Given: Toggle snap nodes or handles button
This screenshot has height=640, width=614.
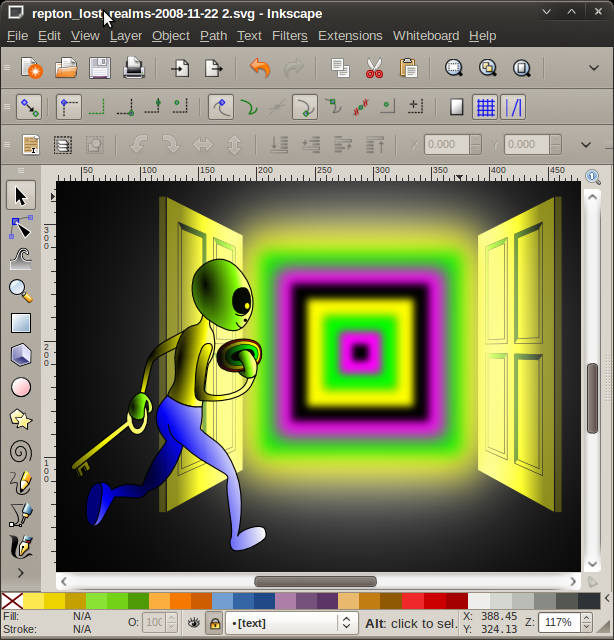Looking at the screenshot, I should pos(221,107).
